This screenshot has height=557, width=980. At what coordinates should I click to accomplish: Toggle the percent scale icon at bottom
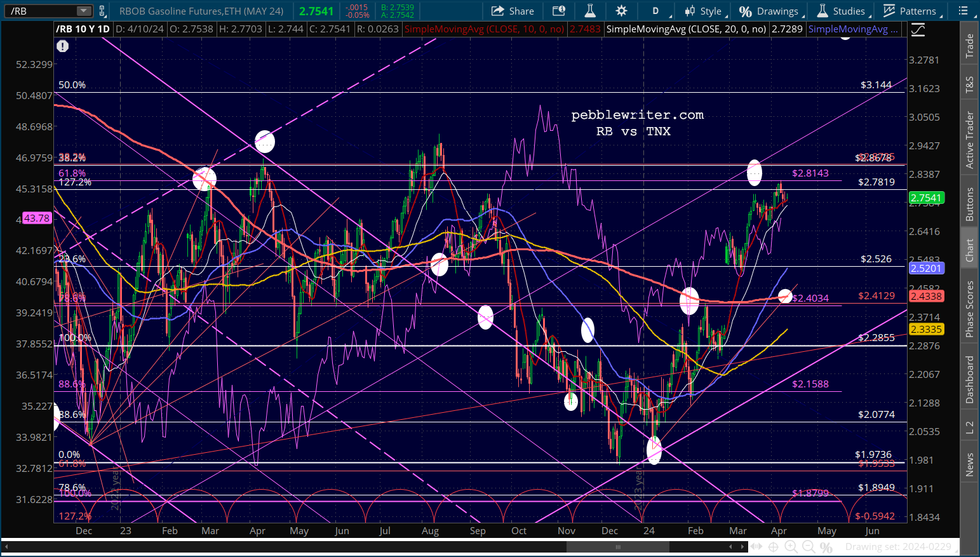pos(826,547)
